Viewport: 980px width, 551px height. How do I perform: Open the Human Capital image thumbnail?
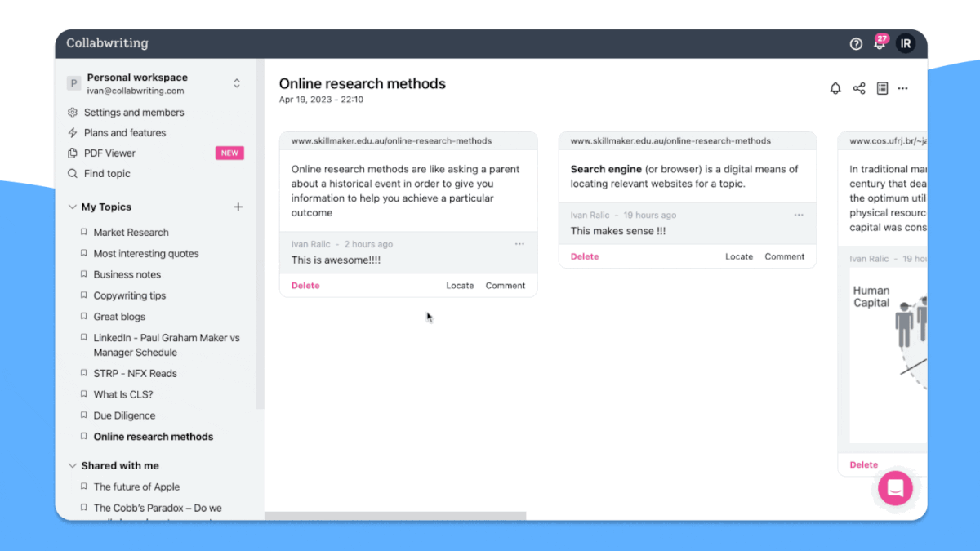(x=889, y=354)
